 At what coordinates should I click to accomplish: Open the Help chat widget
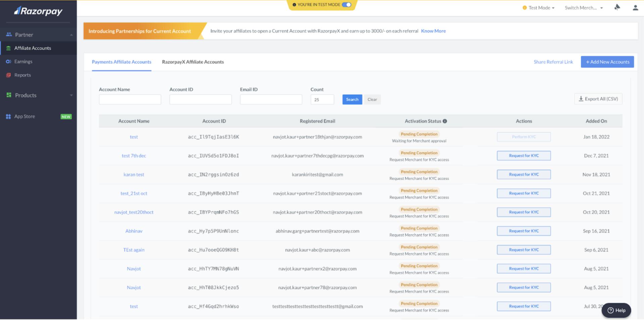(x=616, y=310)
